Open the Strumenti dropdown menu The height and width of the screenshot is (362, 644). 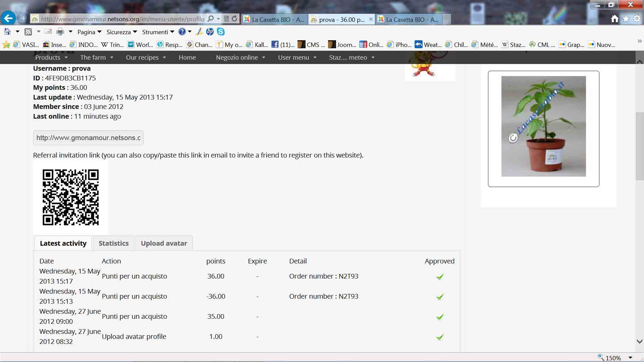coord(158,32)
